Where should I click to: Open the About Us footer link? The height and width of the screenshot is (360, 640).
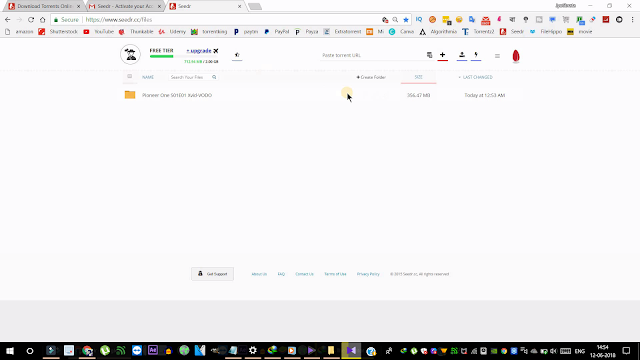(x=259, y=274)
